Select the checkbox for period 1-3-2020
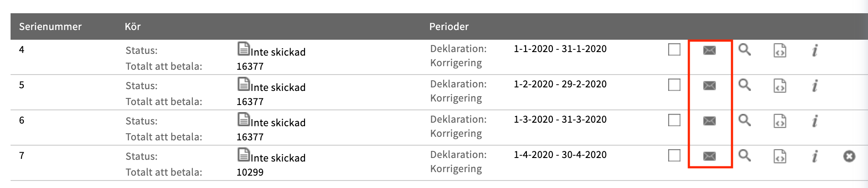 674,120
